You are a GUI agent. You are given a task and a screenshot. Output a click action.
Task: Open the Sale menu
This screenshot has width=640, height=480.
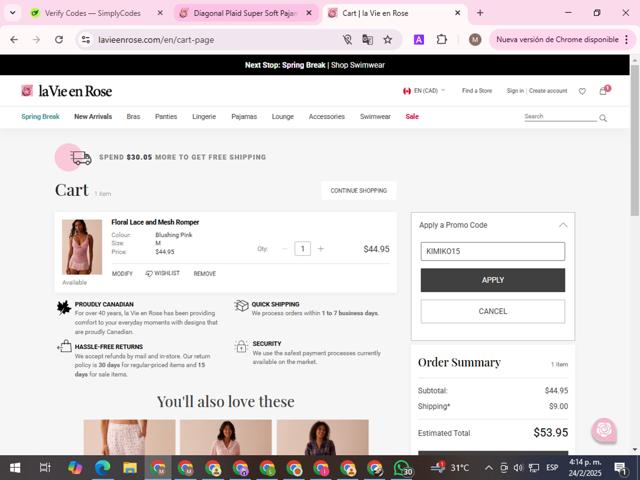412,116
